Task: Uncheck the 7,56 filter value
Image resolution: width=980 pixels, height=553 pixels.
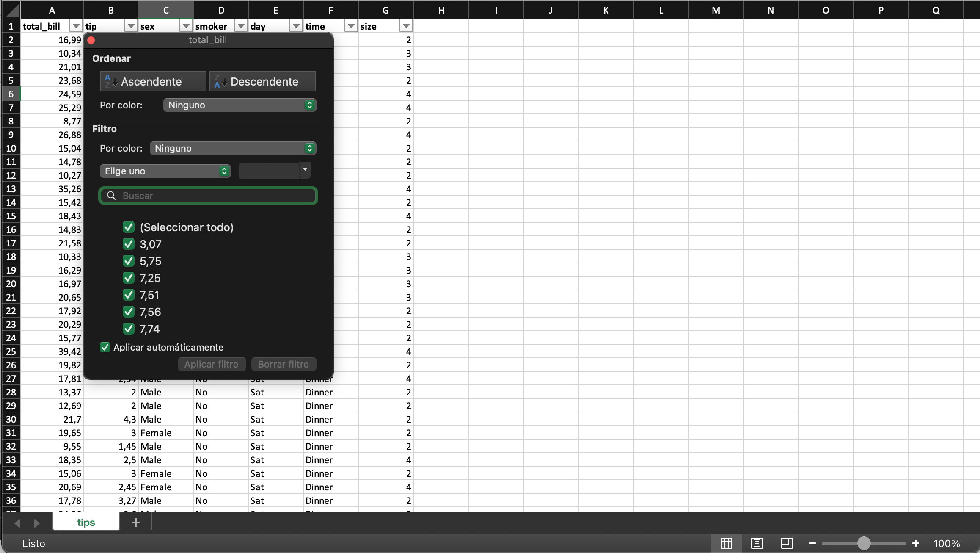Action: (x=129, y=312)
